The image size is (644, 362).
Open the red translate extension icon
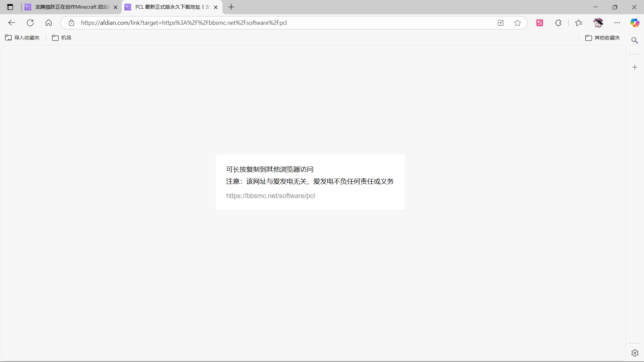pyautogui.click(x=540, y=23)
